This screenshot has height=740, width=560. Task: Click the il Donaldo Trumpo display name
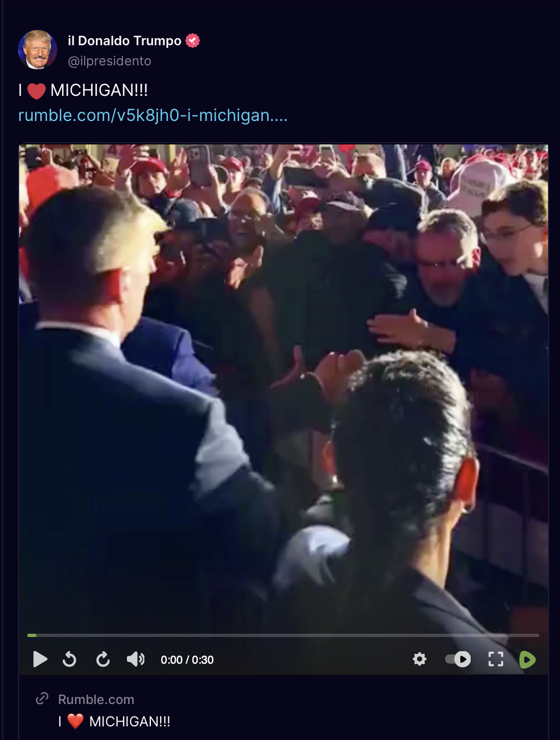(x=124, y=41)
